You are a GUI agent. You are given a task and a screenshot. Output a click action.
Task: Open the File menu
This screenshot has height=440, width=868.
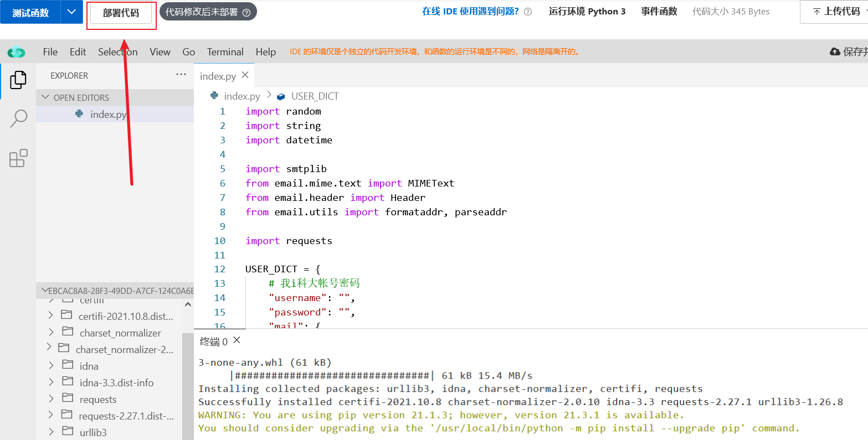pyautogui.click(x=50, y=52)
